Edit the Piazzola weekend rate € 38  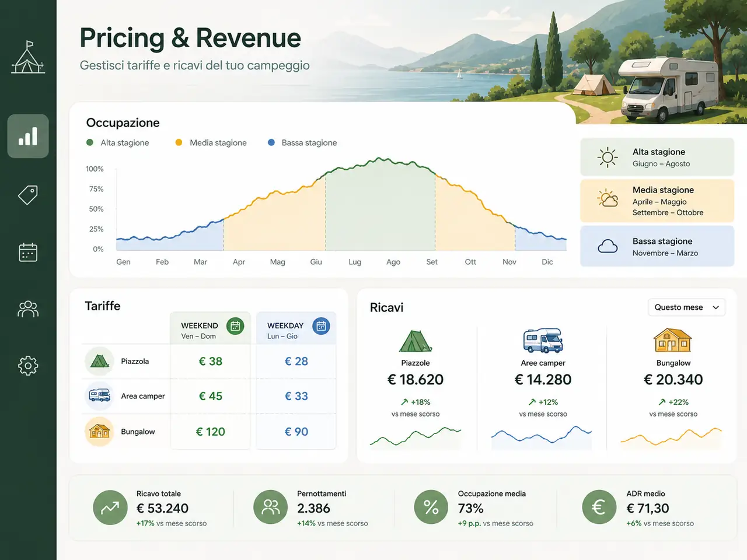click(x=210, y=362)
